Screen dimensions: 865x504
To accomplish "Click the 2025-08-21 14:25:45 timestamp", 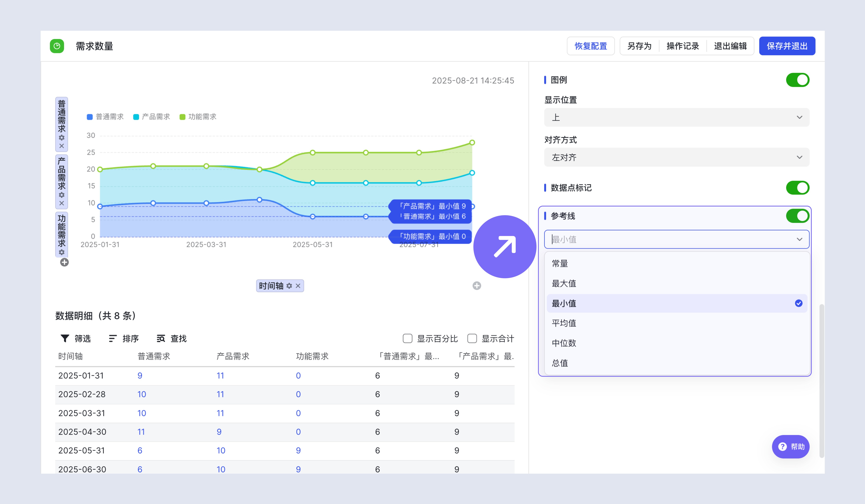I will pyautogui.click(x=473, y=81).
